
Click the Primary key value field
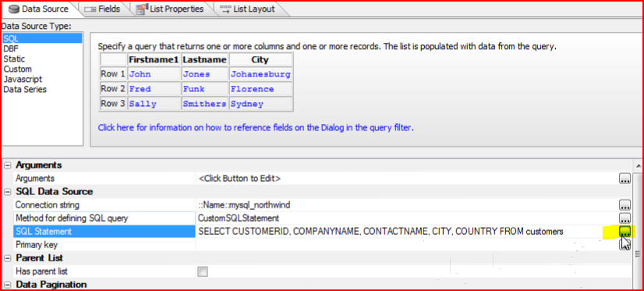pyautogui.click(x=407, y=244)
